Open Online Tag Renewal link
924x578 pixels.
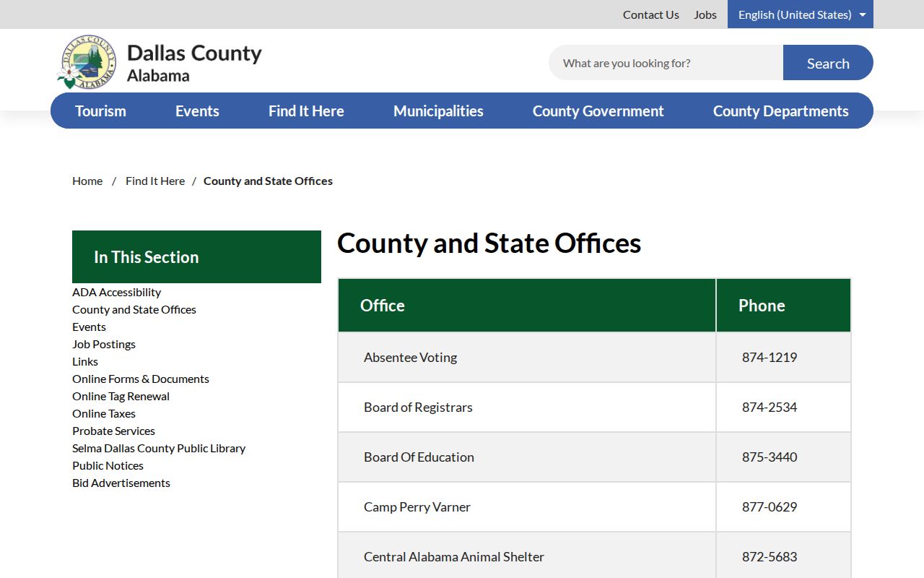[121, 396]
